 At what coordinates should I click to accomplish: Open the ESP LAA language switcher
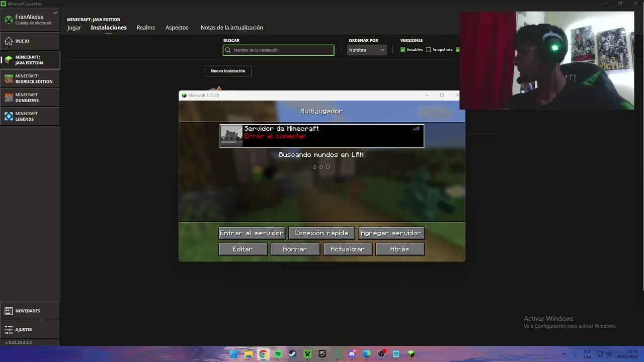[x=588, y=354]
